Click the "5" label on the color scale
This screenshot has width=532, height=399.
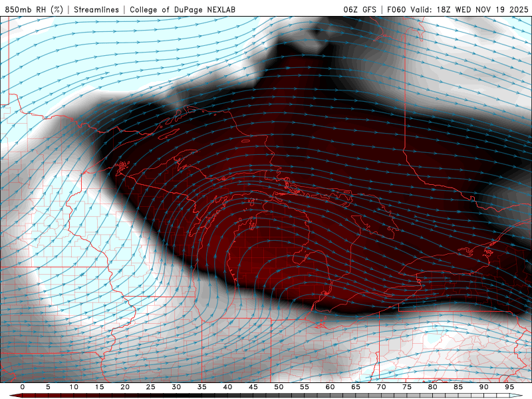click(x=48, y=387)
